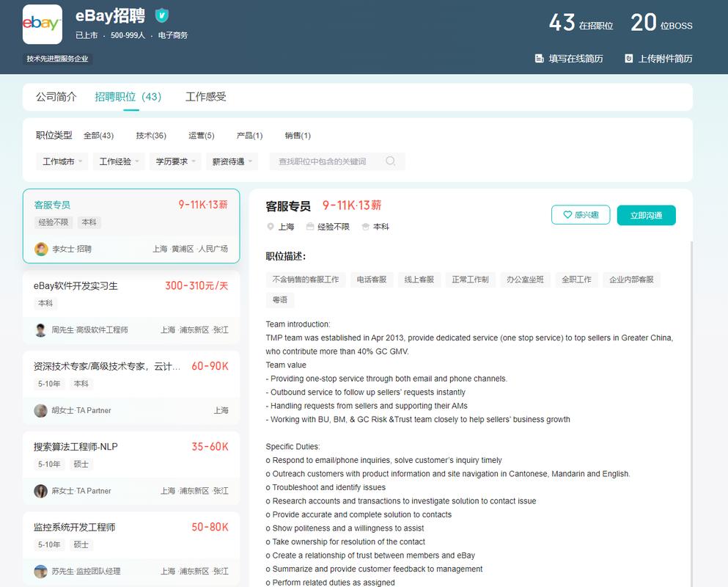Click the 线上客服 tag
This screenshot has width=728, height=587.
pos(419,280)
